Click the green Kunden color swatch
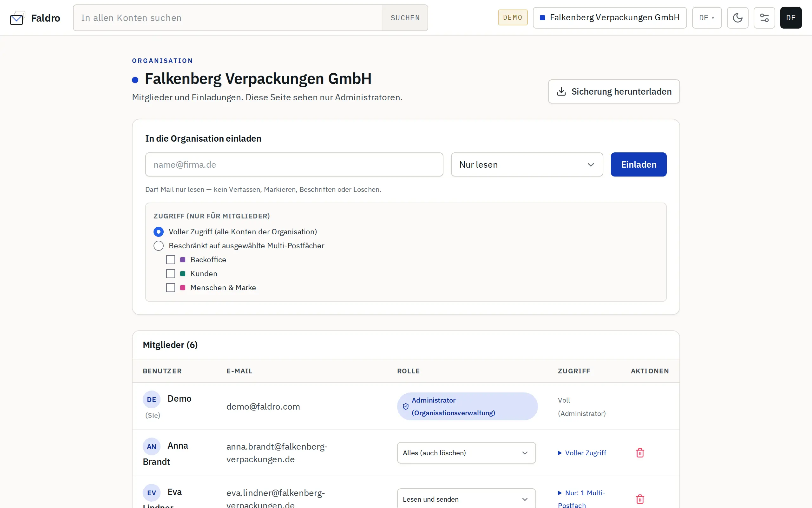The width and height of the screenshot is (812, 508). pyautogui.click(x=183, y=274)
